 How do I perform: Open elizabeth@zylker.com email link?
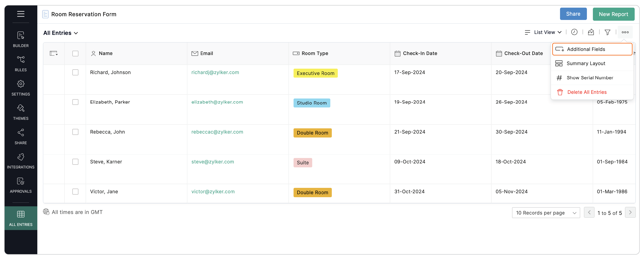(217, 102)
